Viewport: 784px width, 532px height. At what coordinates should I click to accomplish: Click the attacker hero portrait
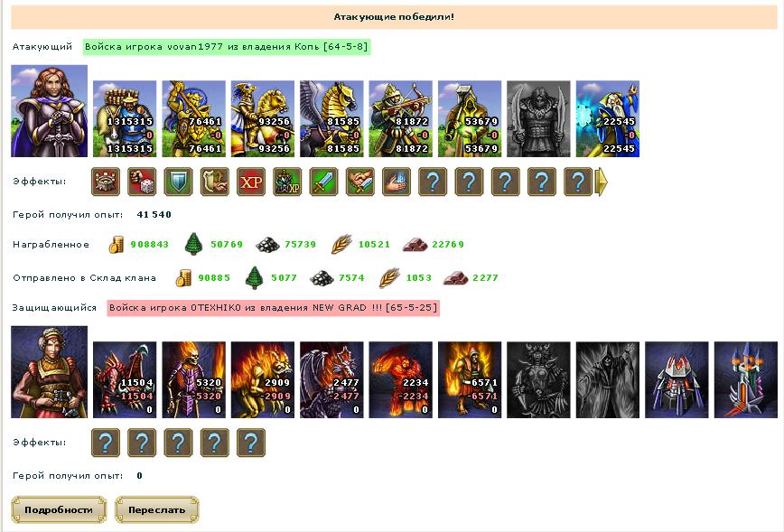49,111
